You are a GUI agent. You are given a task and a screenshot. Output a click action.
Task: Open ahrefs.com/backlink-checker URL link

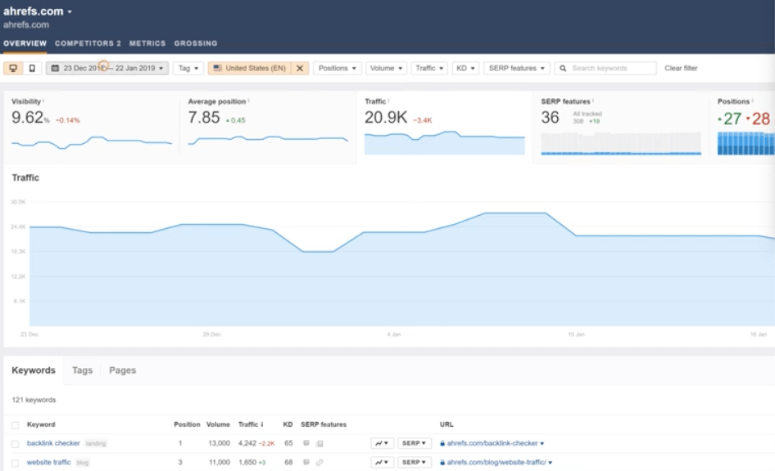click(492, 443)
